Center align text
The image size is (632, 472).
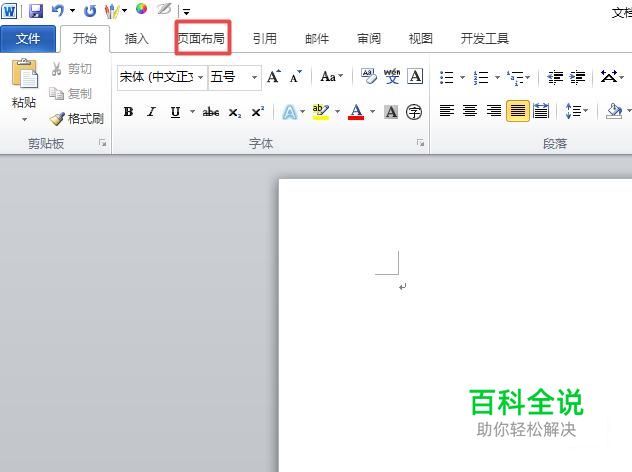point(470,110)
